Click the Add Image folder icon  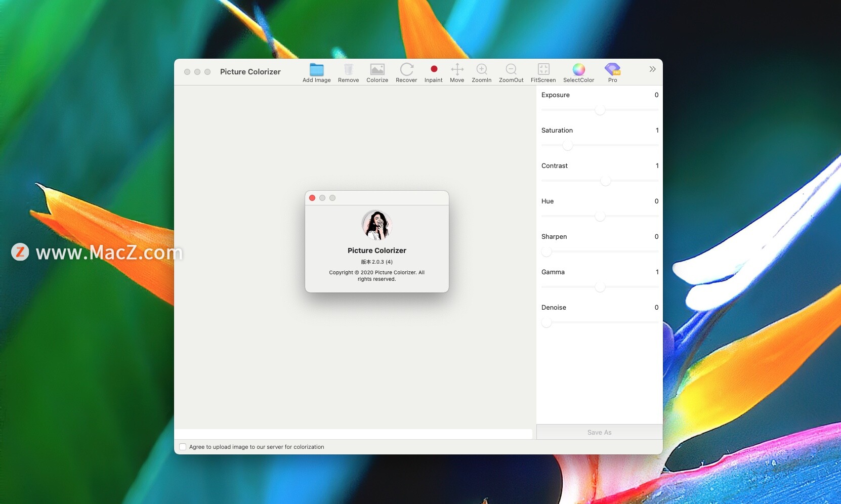click(x=317, y=69)
